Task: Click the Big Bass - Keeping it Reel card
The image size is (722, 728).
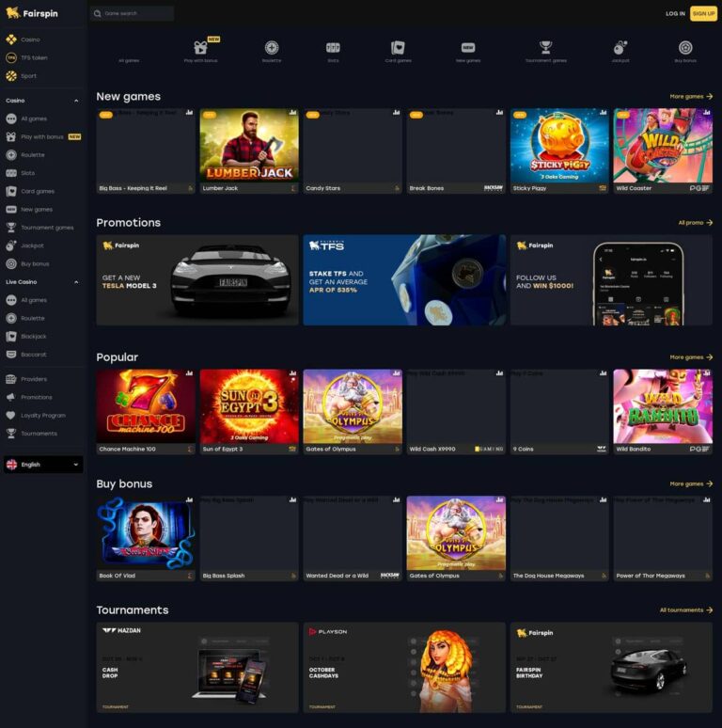Action: click(x=146, y=150)
